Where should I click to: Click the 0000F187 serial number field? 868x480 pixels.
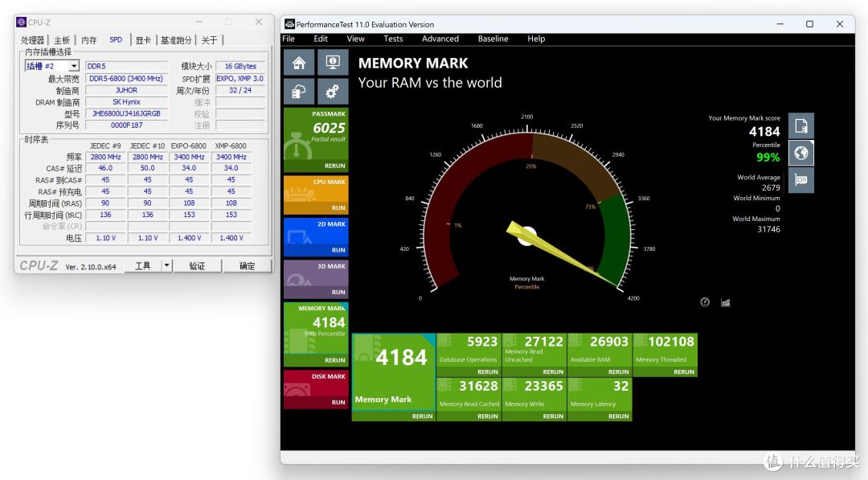click(126, 125)
